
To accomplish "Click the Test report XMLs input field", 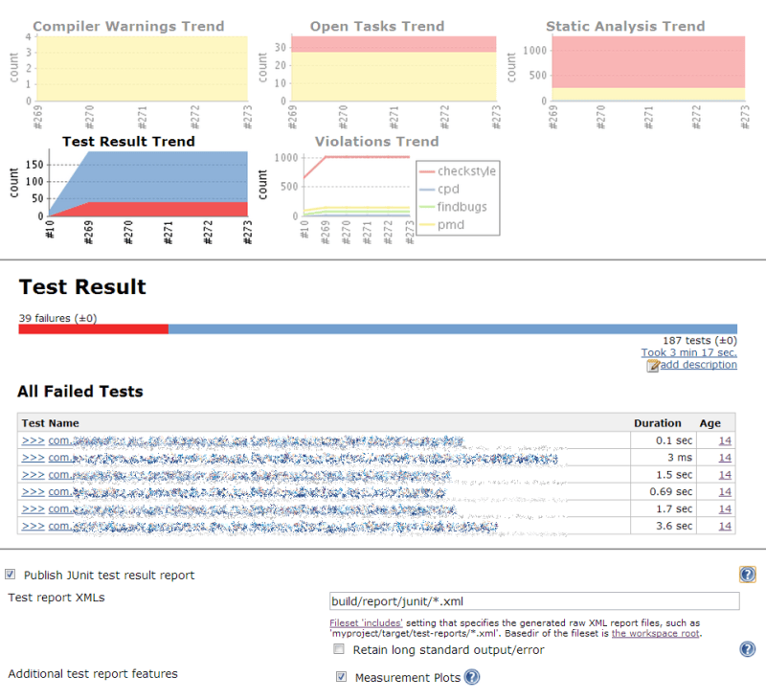I will 534,600.
